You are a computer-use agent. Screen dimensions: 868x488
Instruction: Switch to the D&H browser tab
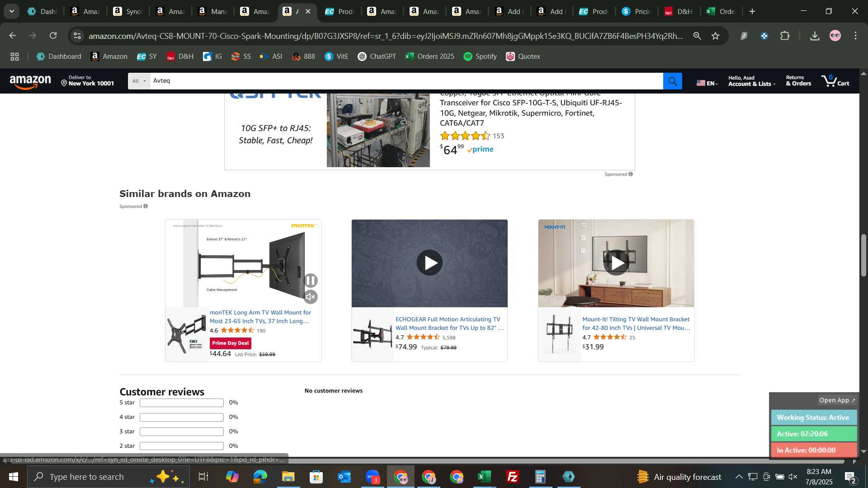tap(679, 11)
